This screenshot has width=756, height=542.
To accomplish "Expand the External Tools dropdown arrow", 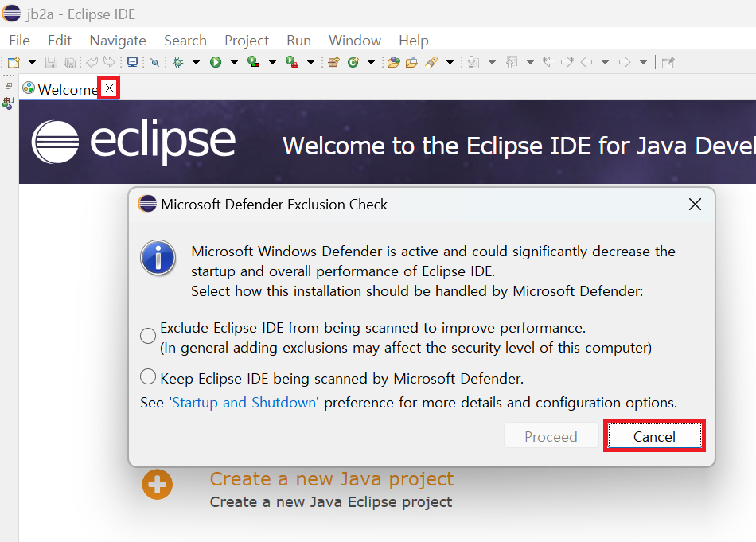I will [x=311, y=62].
